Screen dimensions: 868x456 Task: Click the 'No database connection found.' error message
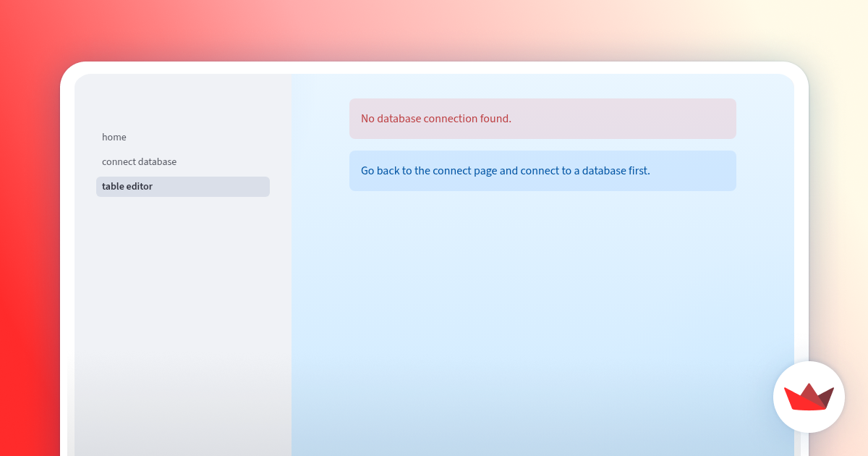tap(542, 119)
